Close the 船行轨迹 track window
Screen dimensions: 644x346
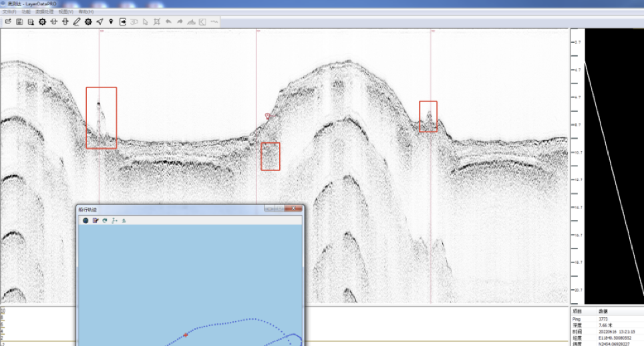[x=293, y=209]
